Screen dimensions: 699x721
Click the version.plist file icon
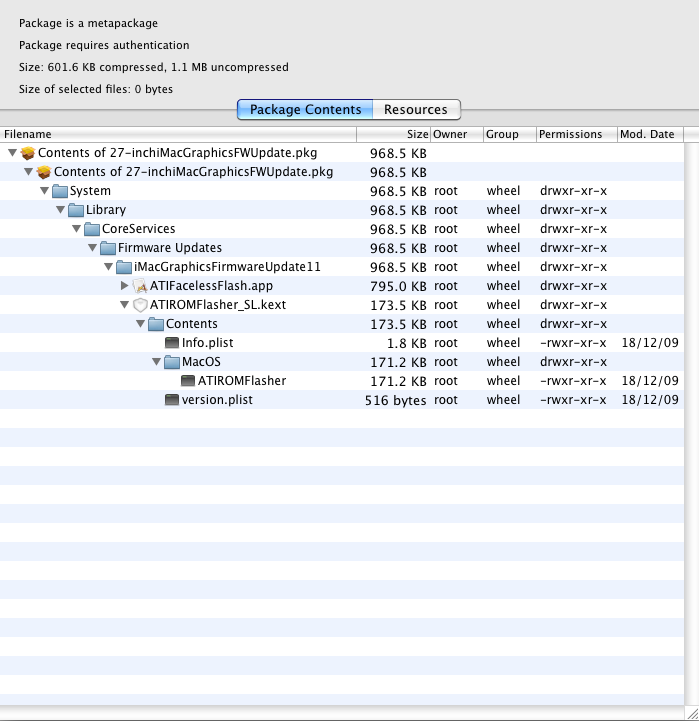tap(172, 400)
